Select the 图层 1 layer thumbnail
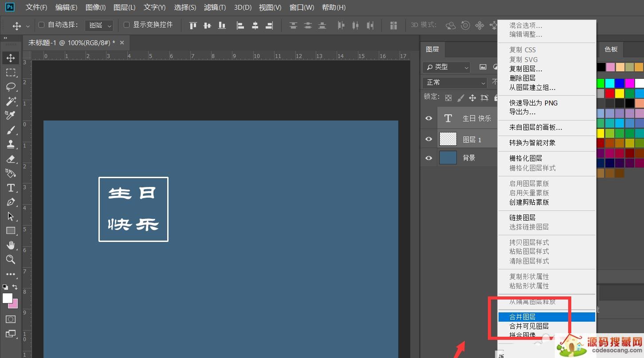The width and height of the screenshot is (644, 358). coord(448,139)
